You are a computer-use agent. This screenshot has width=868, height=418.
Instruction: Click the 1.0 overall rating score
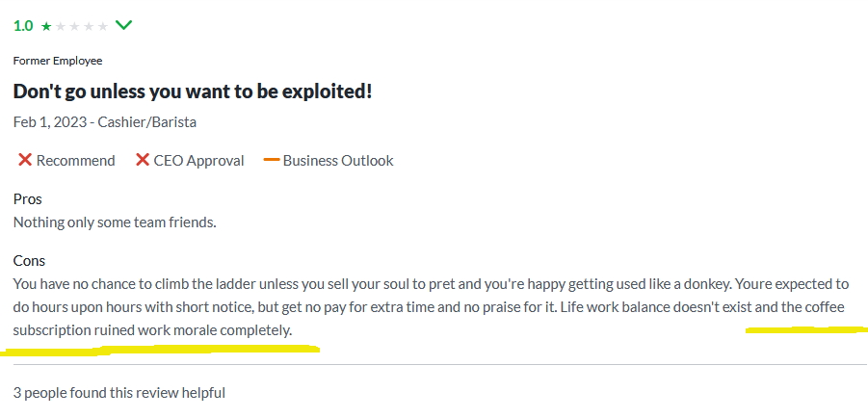tap(23, 26)
